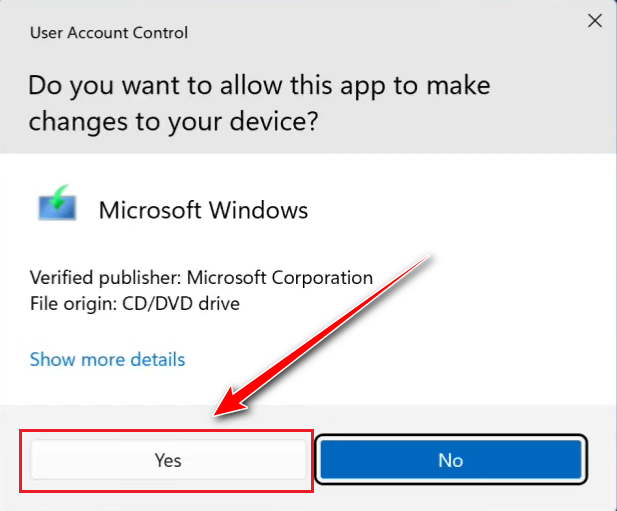Click the 'Do you want to allow' heading
Viewport: 617px width, 511px height.
[x=258, y=85]
